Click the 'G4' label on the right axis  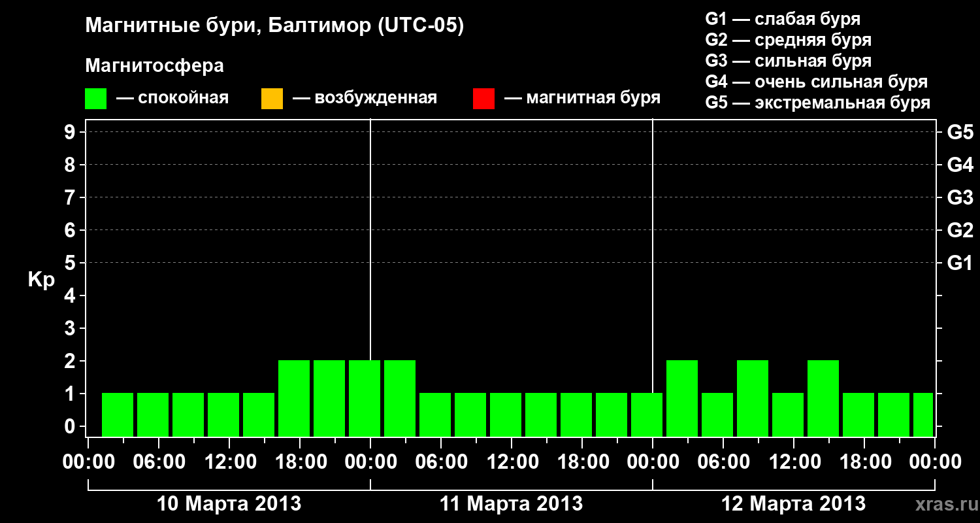[960, 165]
